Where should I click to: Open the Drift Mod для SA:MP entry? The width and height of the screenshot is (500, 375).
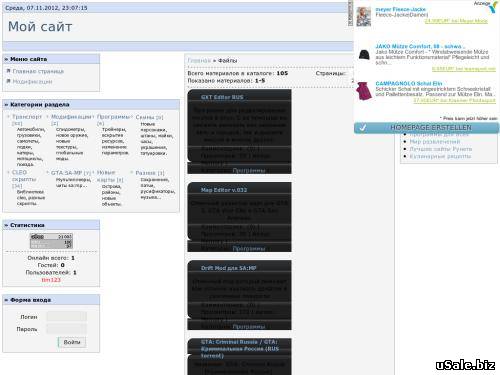228,268
